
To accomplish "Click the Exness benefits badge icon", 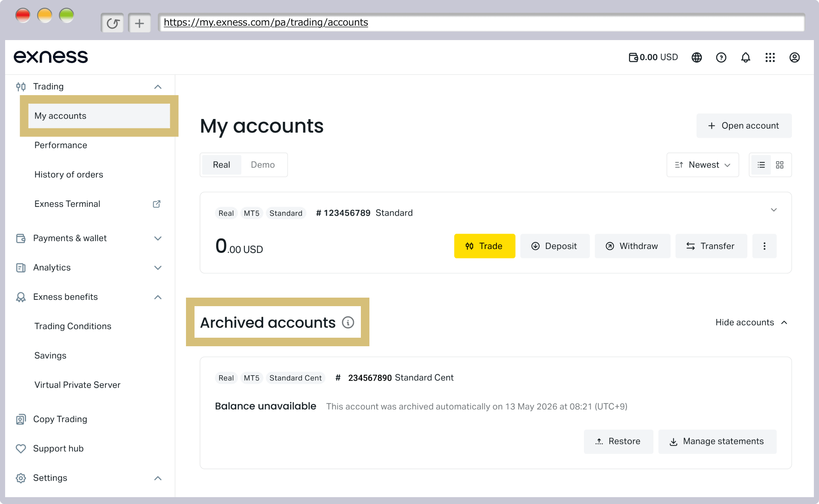I will pos(21,297).
